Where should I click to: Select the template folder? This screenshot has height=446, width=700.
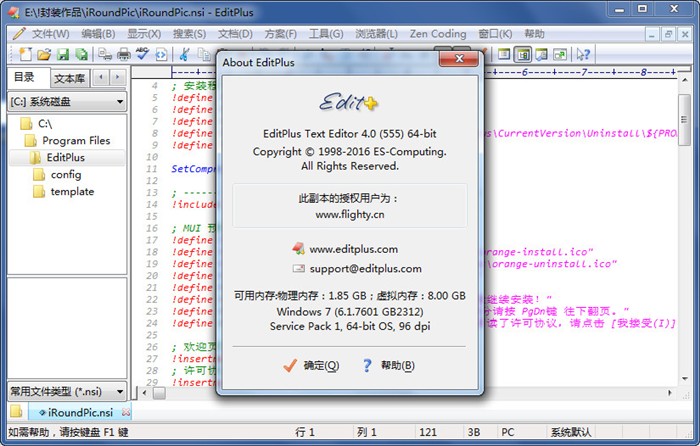[64, 192]
